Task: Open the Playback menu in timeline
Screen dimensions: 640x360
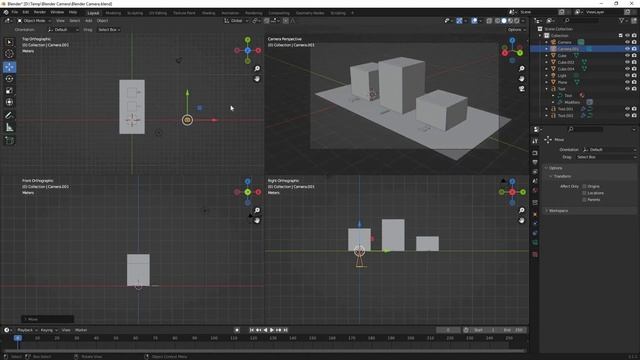Action: tap(27, 330)
